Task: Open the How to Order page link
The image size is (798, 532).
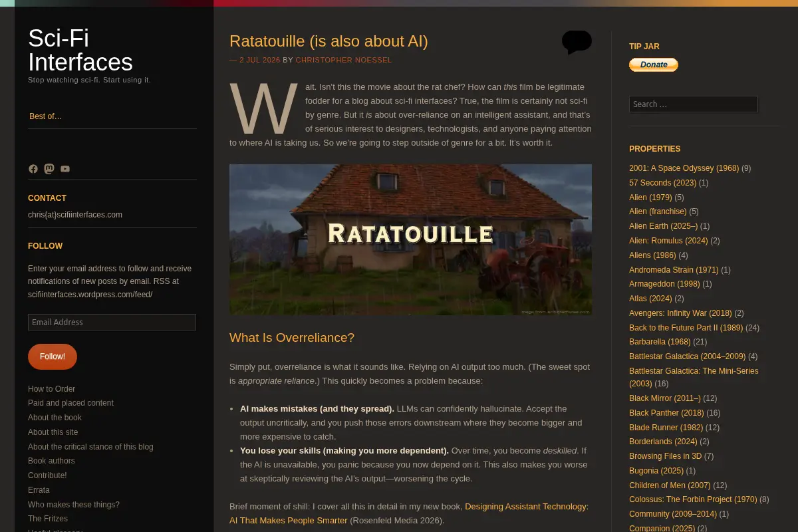Action: click(52, 389)
